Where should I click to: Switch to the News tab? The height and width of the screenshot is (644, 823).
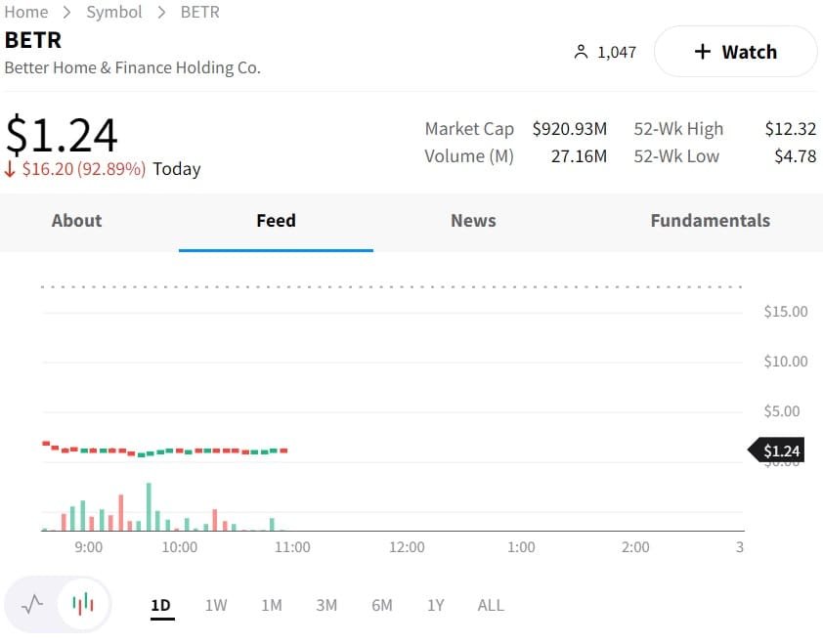(x=473, y=221)
